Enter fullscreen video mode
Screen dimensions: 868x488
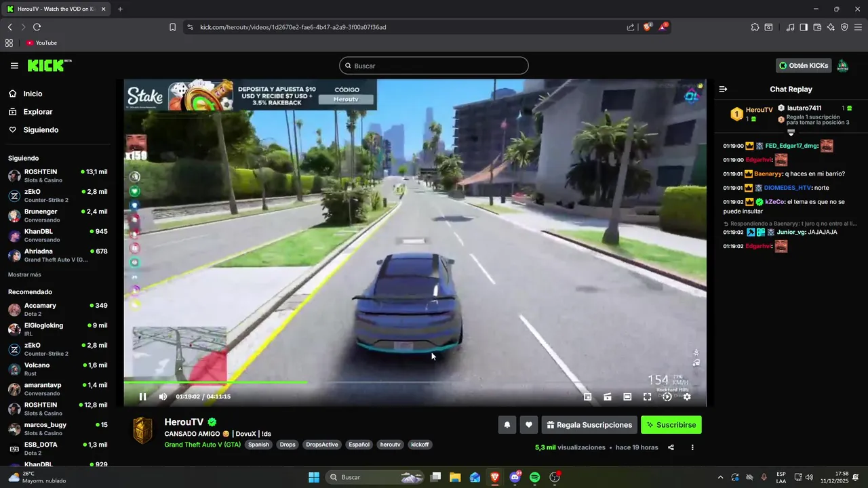point(647,396)
